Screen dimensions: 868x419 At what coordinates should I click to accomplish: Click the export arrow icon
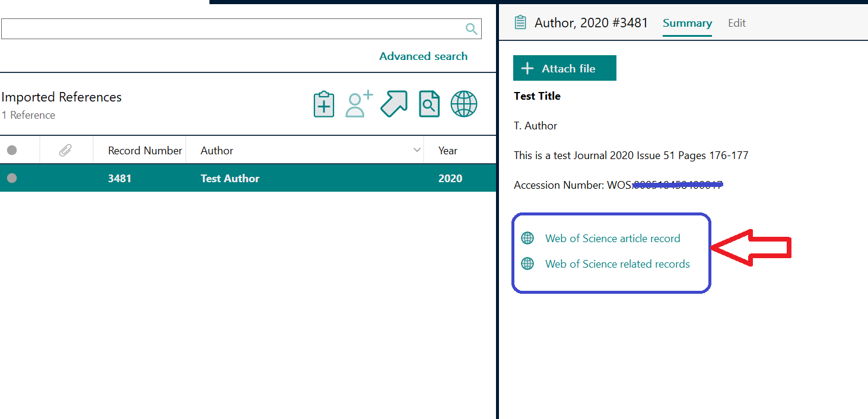(394, 104)
